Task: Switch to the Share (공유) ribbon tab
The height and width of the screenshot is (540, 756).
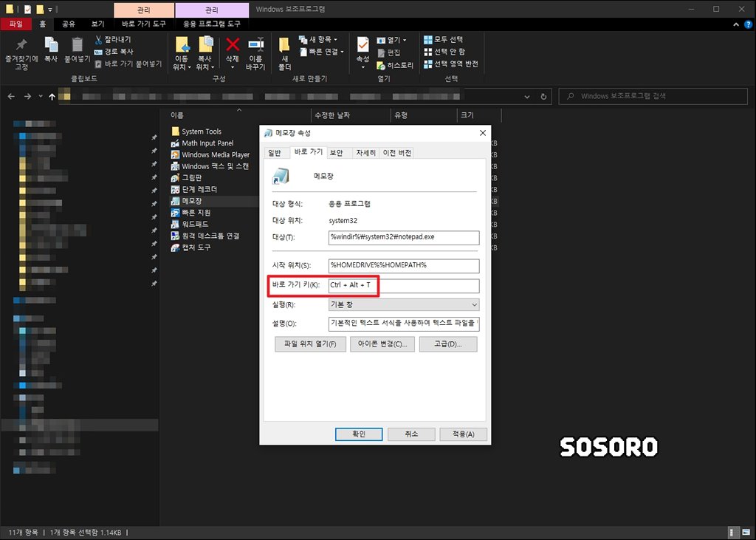Action: point(69,24)
